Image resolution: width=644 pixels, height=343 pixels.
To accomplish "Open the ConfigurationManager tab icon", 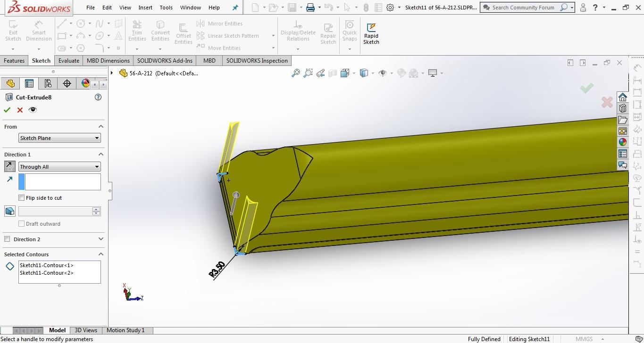I will [48, 83].
